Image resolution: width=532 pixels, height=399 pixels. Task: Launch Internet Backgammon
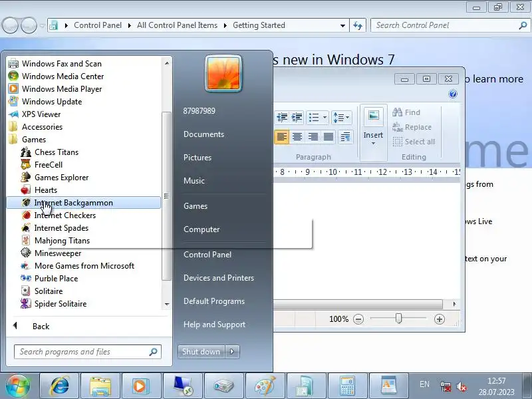click(84, 203)
